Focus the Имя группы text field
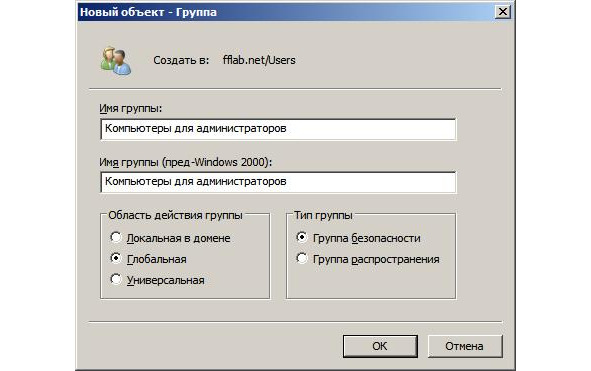This screenshot has height=371, width=591. point(278,129)
